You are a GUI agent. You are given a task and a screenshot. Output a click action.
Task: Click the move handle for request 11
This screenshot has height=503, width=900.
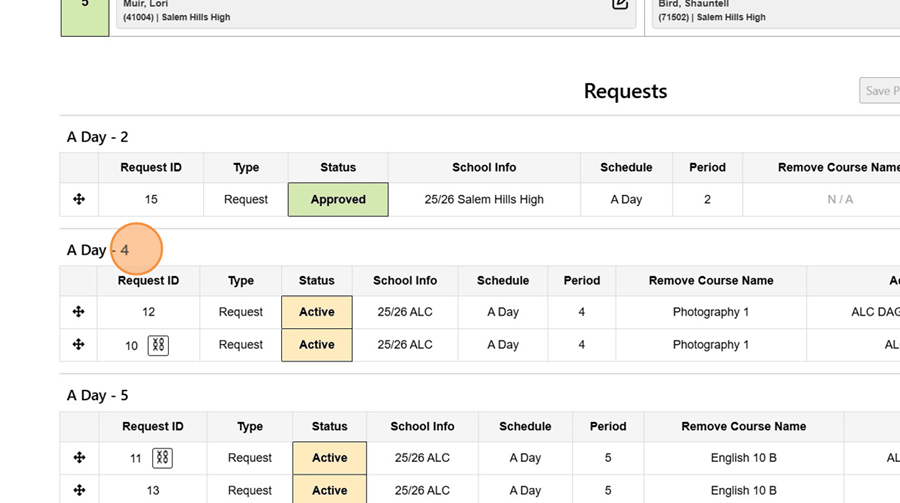click(79, 458)
